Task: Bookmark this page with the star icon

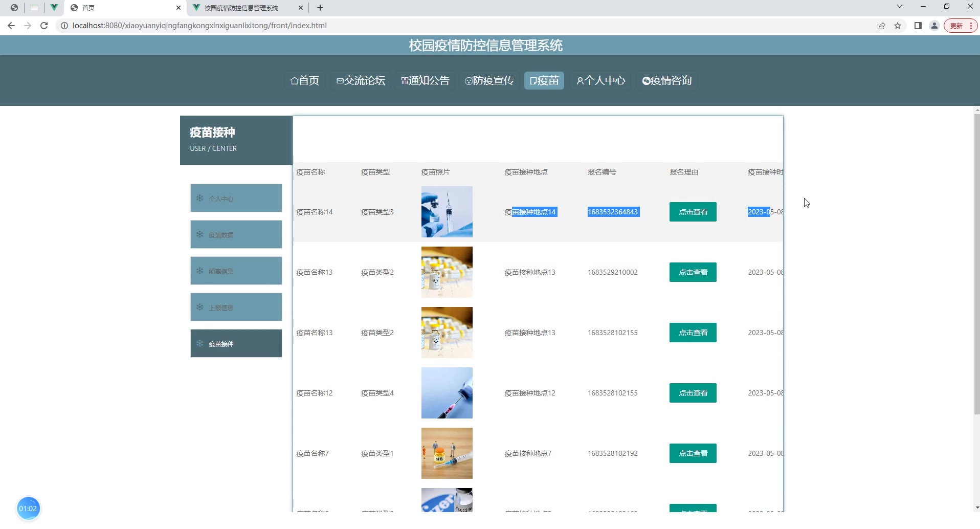Action: (898, 26)
